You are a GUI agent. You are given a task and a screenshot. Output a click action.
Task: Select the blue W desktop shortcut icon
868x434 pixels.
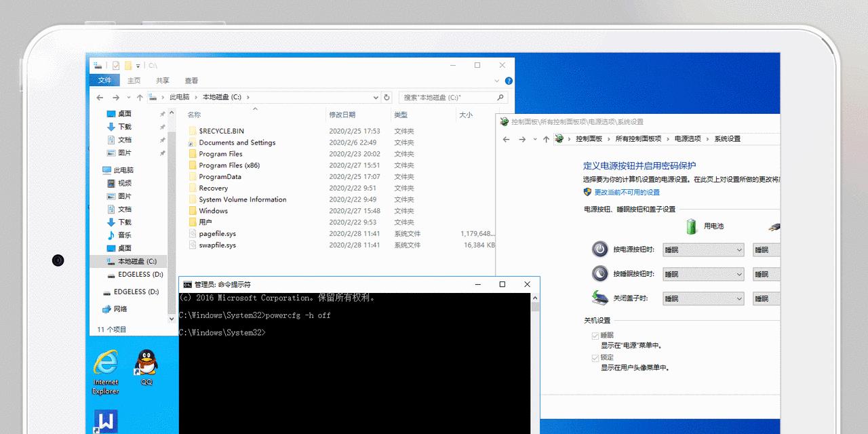tap(105, 422)
